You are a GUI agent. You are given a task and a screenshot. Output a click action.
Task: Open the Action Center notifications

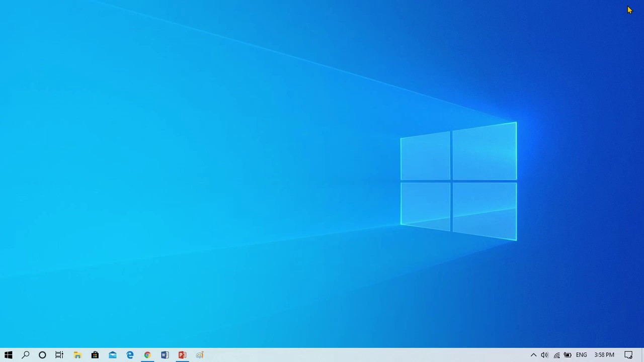click(628, 355)
